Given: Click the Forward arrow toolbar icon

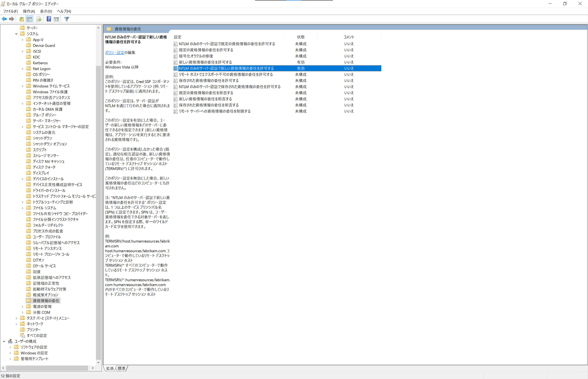Looking at the screenshot, I should click(x=11, y=19).
